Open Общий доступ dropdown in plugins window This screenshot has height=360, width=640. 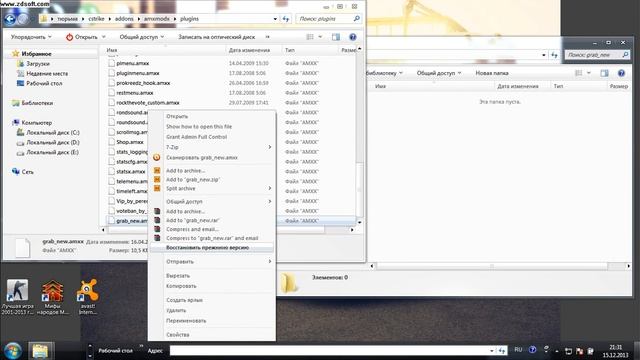[x=141, y=37]
